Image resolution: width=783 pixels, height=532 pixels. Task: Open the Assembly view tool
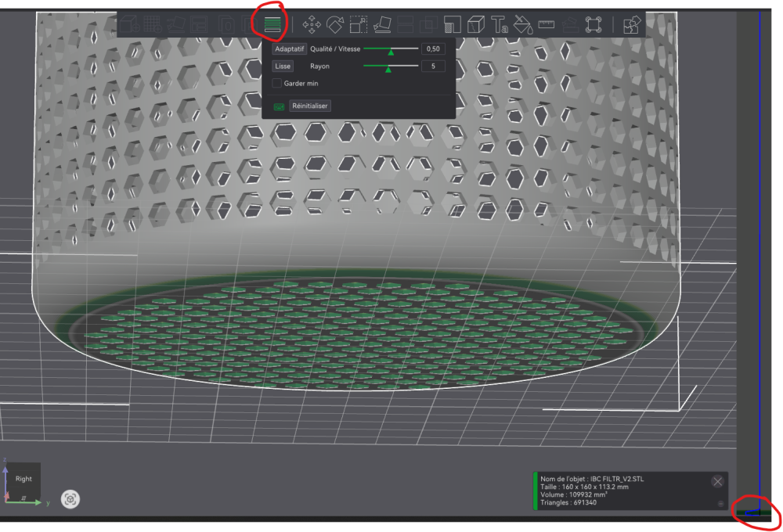(x=631, y=24)
